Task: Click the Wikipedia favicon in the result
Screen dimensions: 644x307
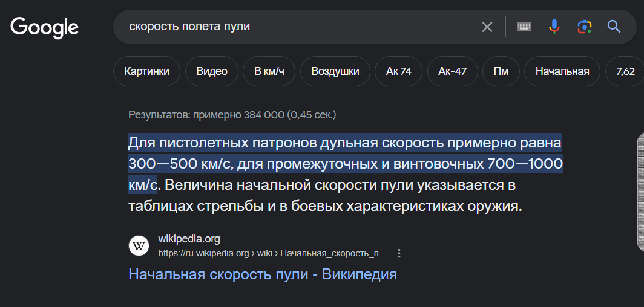Action: [x=139, y=247]
